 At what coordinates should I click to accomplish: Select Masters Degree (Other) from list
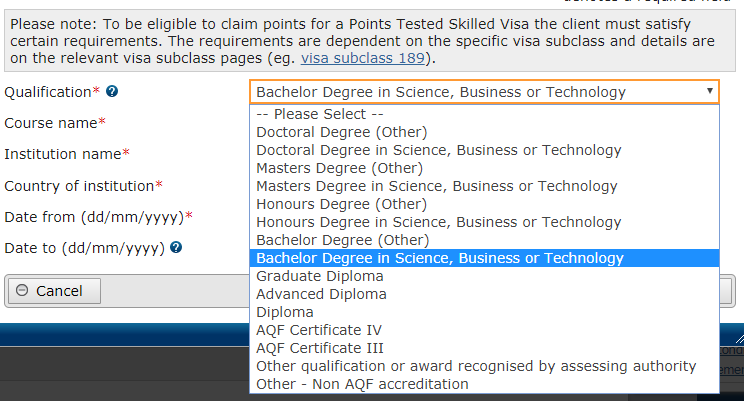coord(340,168)
